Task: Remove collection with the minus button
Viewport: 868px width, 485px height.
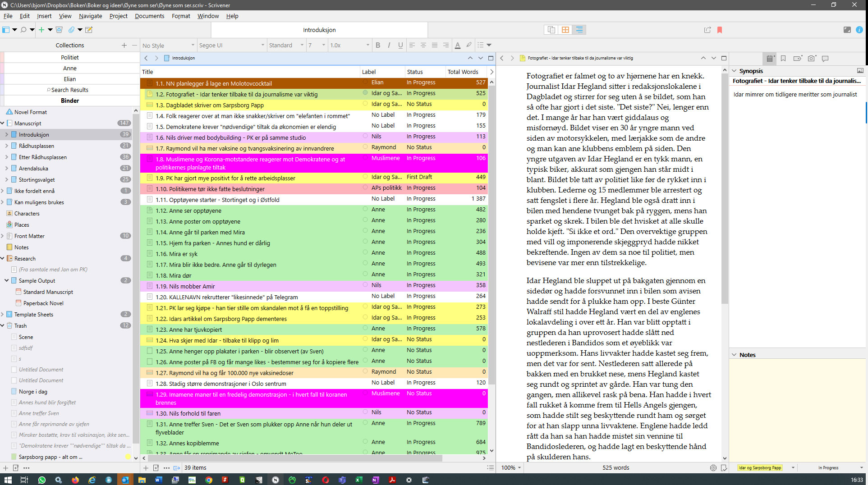Action: click(134, 45)
